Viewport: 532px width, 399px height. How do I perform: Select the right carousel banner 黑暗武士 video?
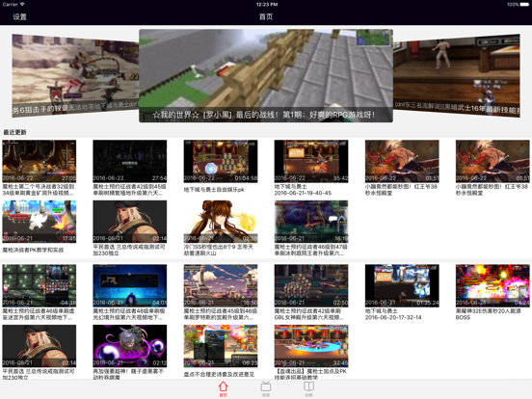[x=456, y=75]
